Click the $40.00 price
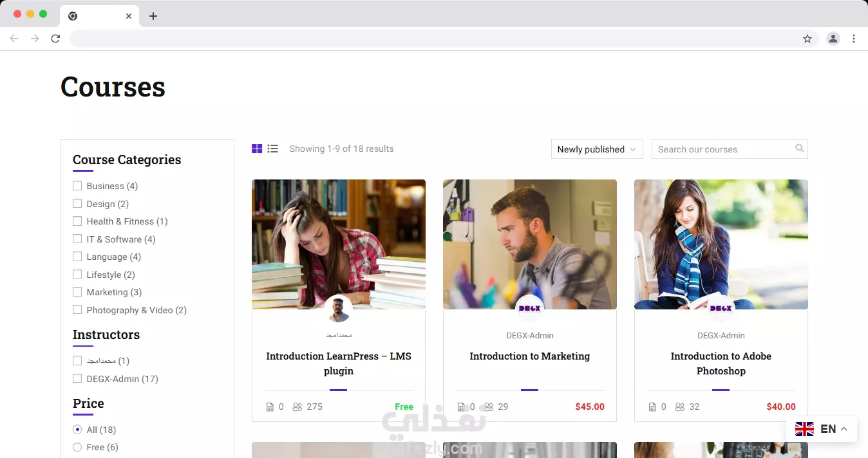 pyautogui.click(x=781, y=407)
